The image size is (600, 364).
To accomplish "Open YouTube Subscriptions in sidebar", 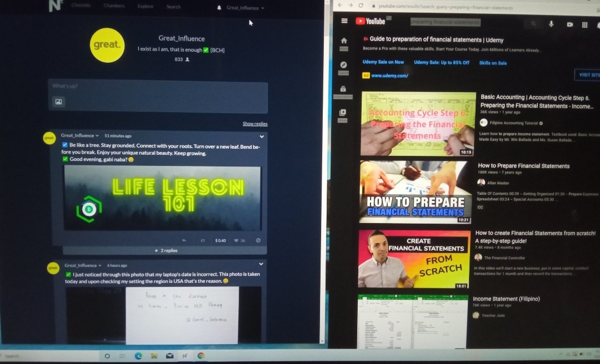I will pos(343,92).
